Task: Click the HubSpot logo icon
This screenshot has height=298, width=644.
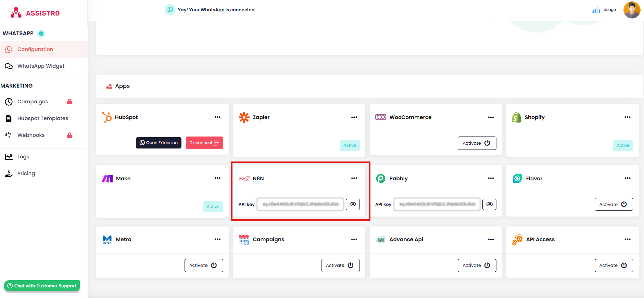Action: [x=107, y=117]
